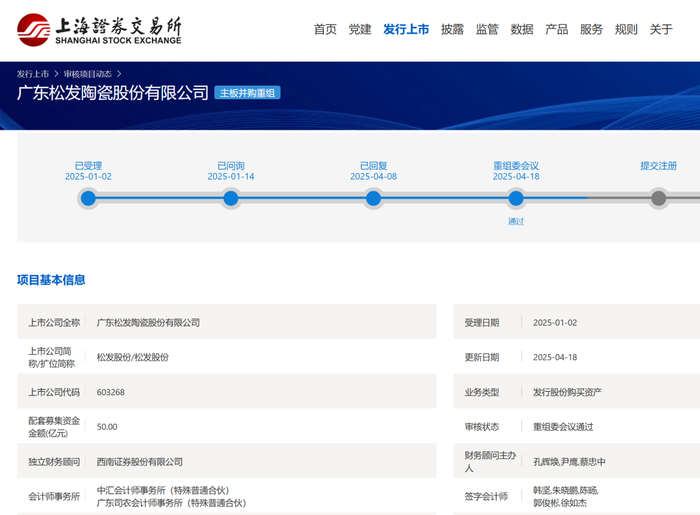The image size is (700, 515).
Task: Click the 主板并购重组 tag badge
Action: pyautogui.click(x=247, y=93)
